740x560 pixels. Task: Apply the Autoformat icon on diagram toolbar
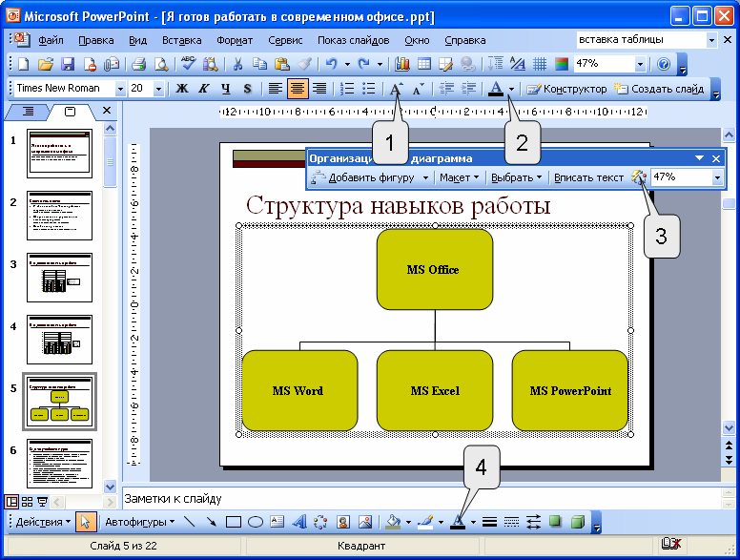click(x=639, y=177)
